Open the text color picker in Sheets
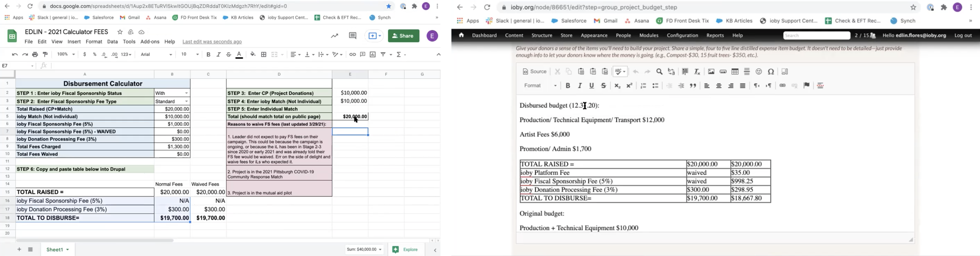Screen dimensions: 980x256 (x=239, y=55)
